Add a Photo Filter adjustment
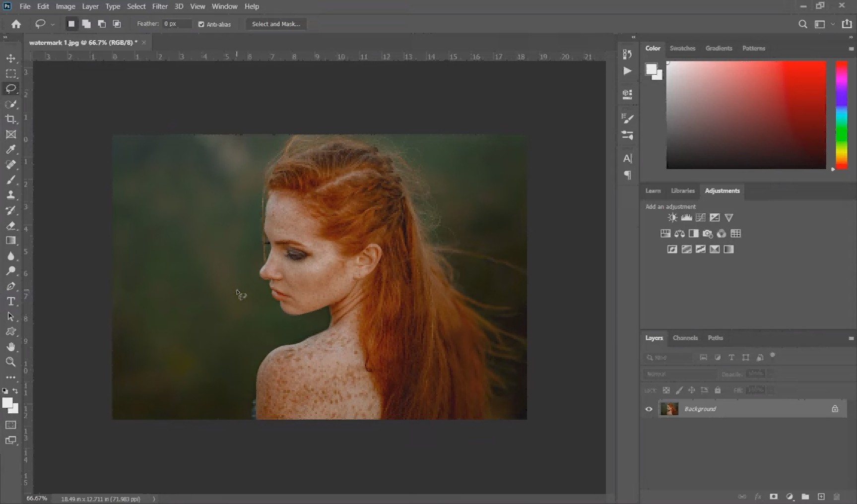The height and width of the screenshot is (504, 857). 708,234
